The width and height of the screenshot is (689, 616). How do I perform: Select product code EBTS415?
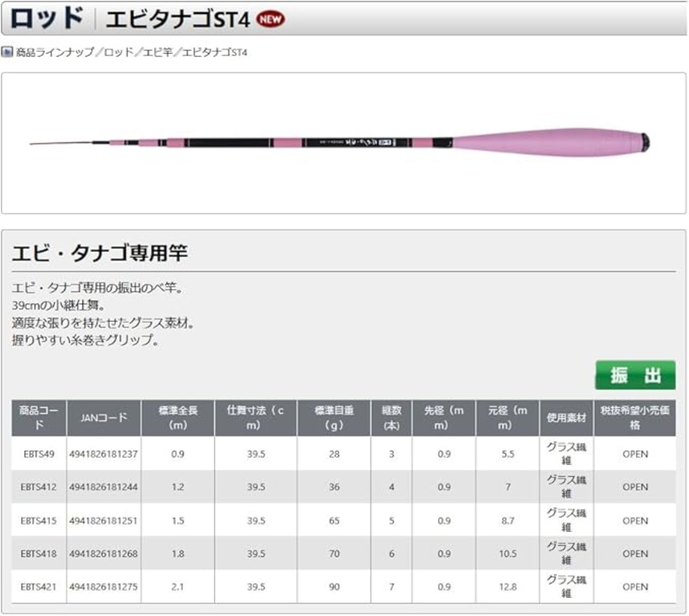pyautogui.click(x=39, y=521)
